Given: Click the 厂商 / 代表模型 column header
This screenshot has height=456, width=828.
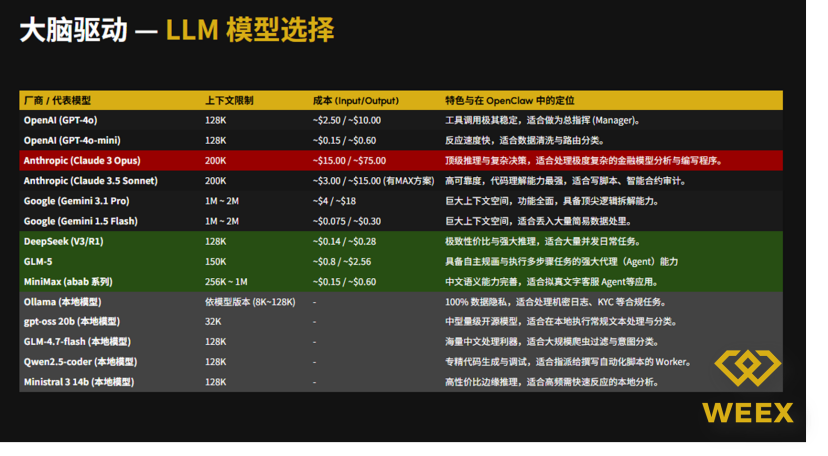Looking at the screenshot, I should click(x=57, y=101).
